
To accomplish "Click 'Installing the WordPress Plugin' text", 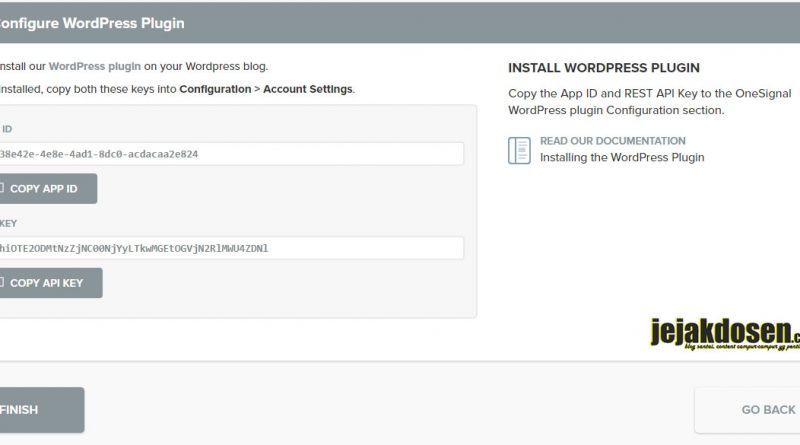I will [622, 157].
